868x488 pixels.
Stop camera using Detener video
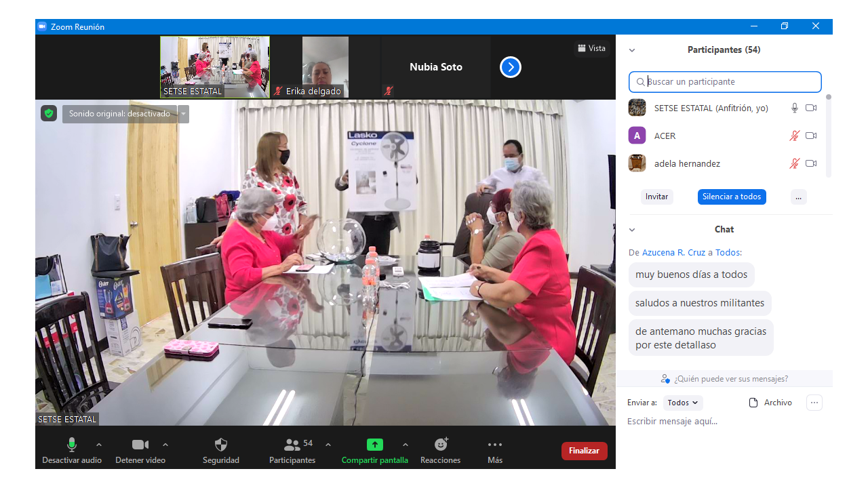coord(140,450)
